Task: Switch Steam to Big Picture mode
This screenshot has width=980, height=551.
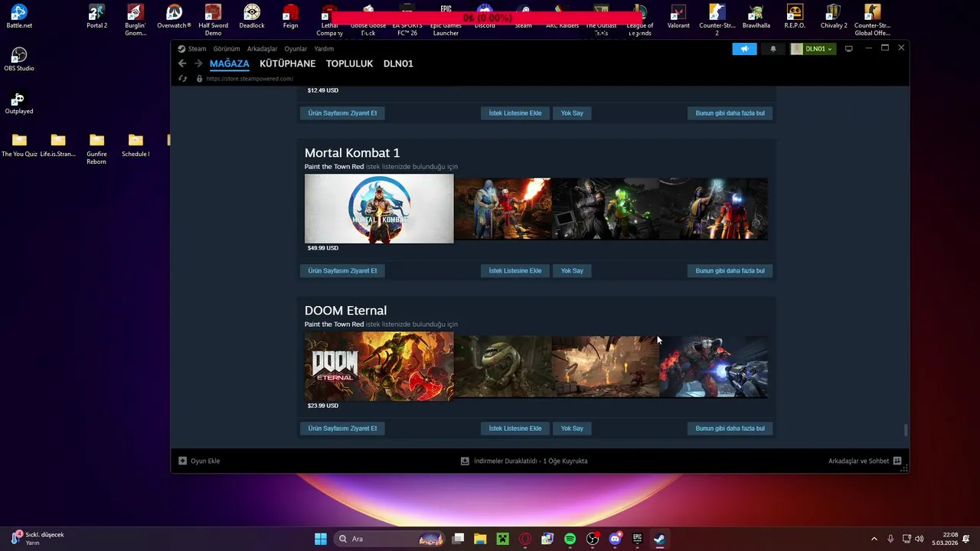Action: pos(848,49)
